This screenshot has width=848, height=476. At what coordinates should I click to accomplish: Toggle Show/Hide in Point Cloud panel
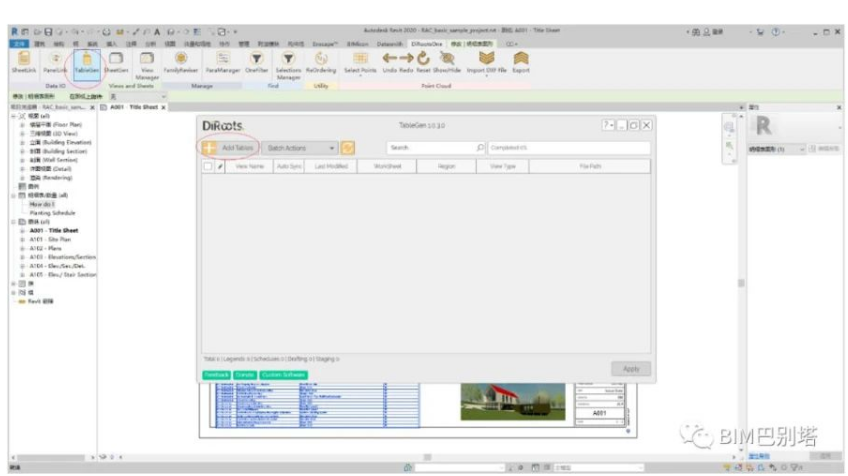tap(447, 62)
